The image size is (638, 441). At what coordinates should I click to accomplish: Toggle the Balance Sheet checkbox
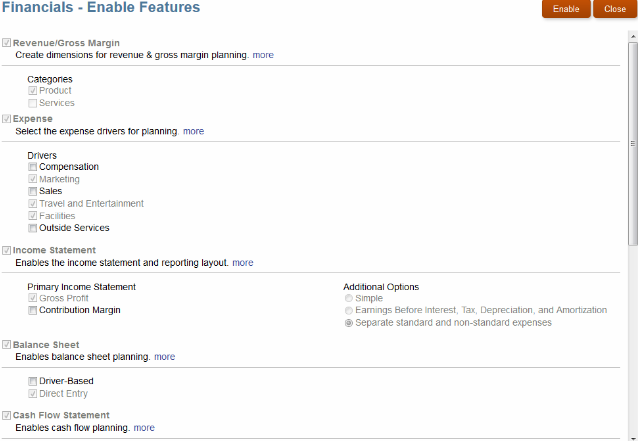[7, 345]
